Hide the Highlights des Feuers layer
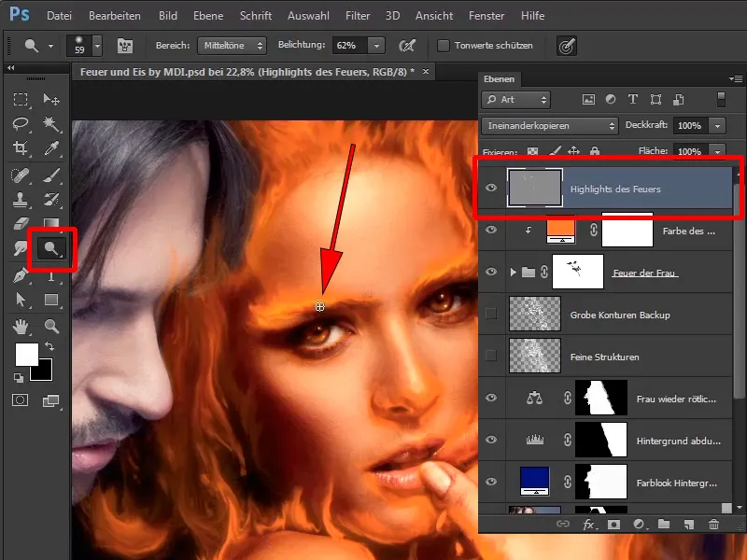Viewport: 747px width, 560px height. [x=491, y=189]
